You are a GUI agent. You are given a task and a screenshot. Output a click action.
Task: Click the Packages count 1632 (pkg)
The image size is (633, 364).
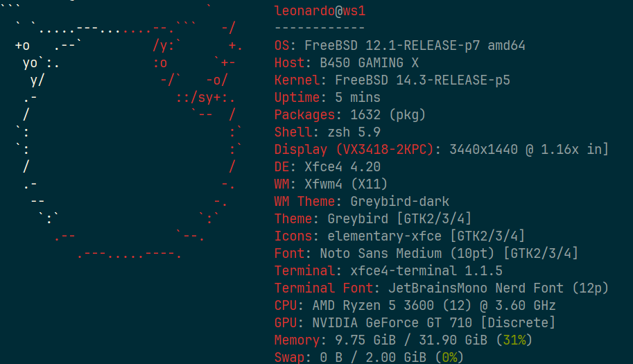[x=388, y=115]
